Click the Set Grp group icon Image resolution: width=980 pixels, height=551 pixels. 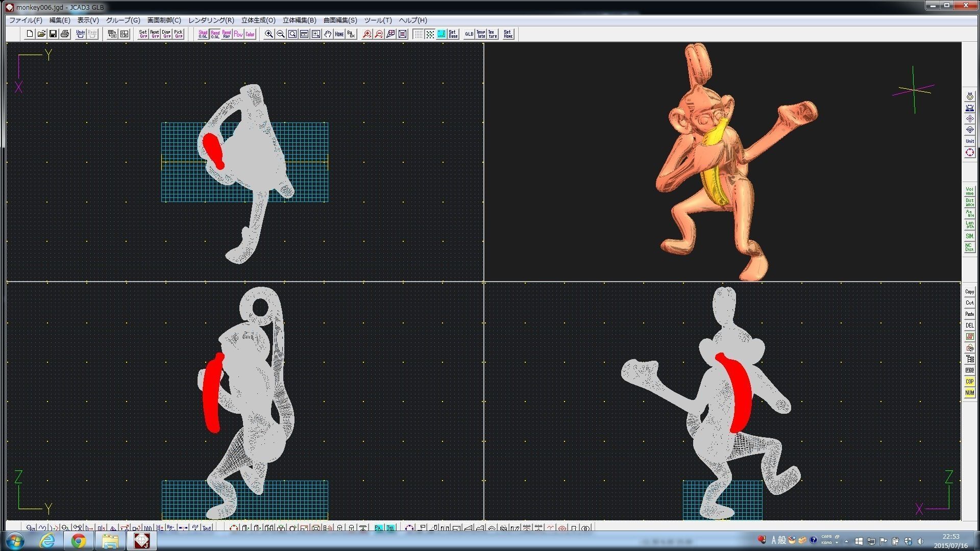tap(143, 34)
